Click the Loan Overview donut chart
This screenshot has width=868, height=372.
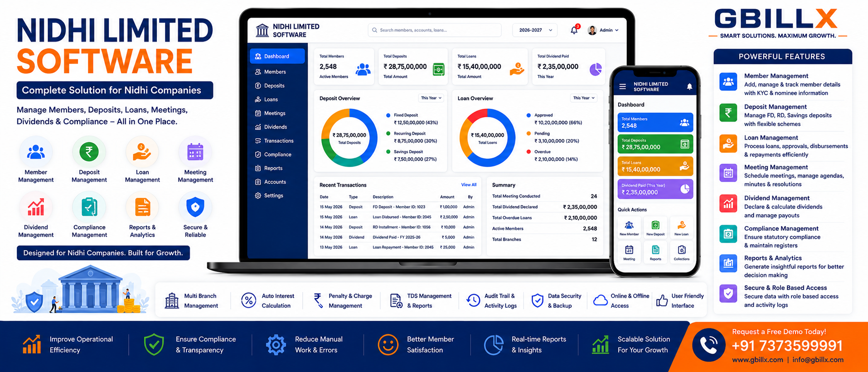(488, 138)
